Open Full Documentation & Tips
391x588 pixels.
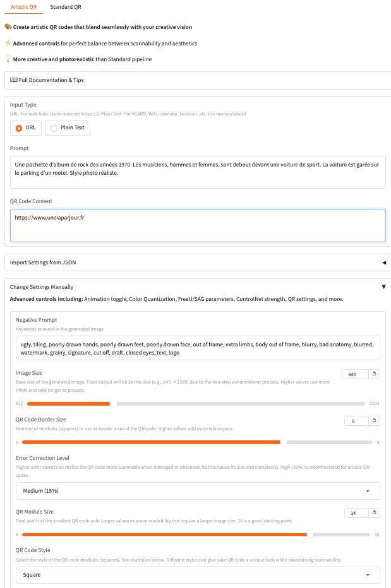(x=51, y=80)
